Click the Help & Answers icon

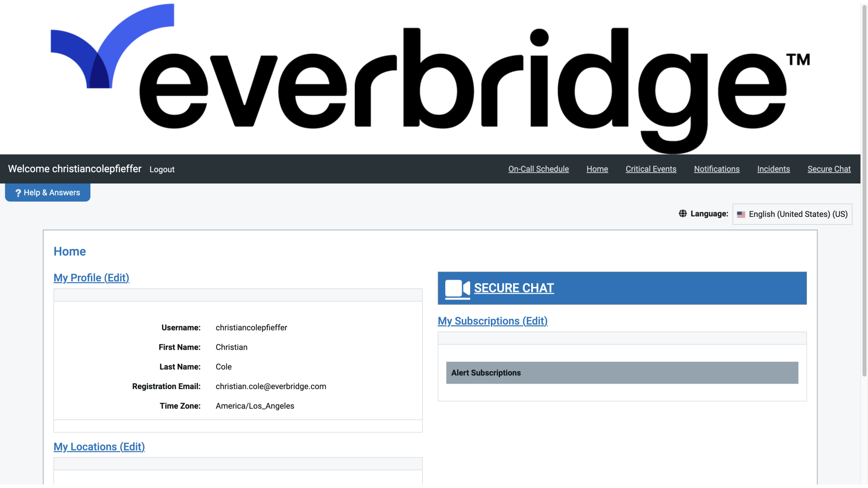click(x=19, y=192)
